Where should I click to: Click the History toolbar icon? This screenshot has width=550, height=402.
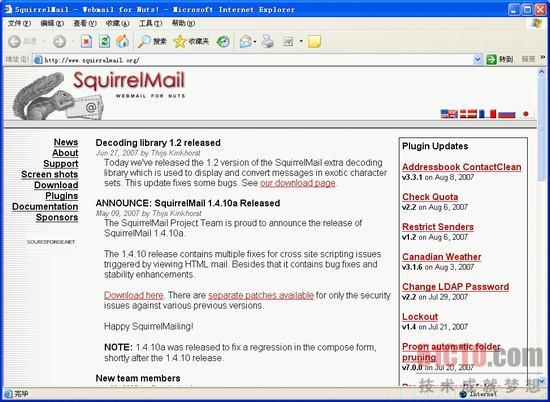tap(223, 41)
